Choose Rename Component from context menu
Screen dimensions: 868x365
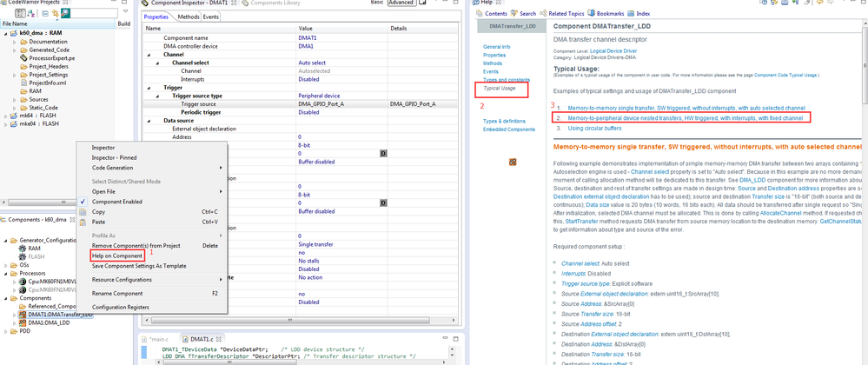coord(117,294)
